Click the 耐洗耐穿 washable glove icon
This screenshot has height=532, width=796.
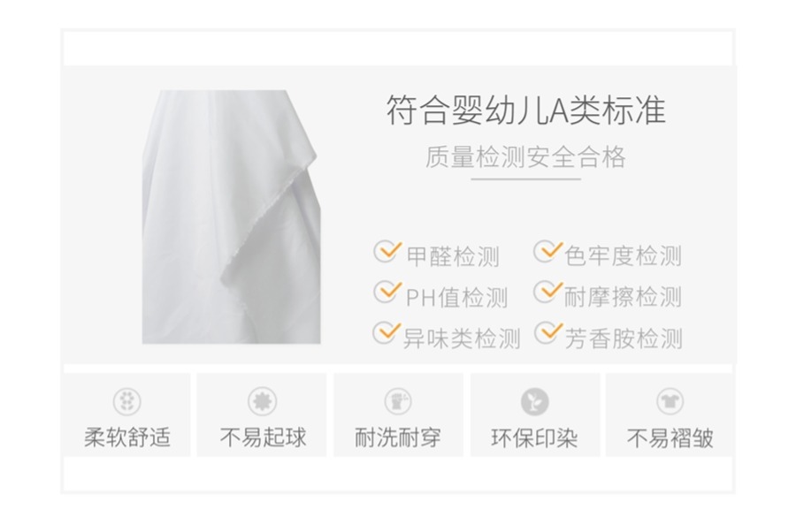(398, 402)
